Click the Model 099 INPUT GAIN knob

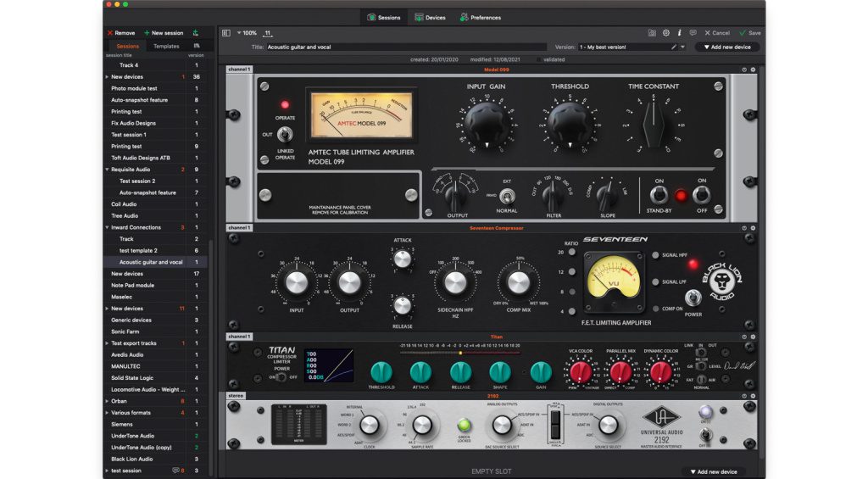(487, 123)
